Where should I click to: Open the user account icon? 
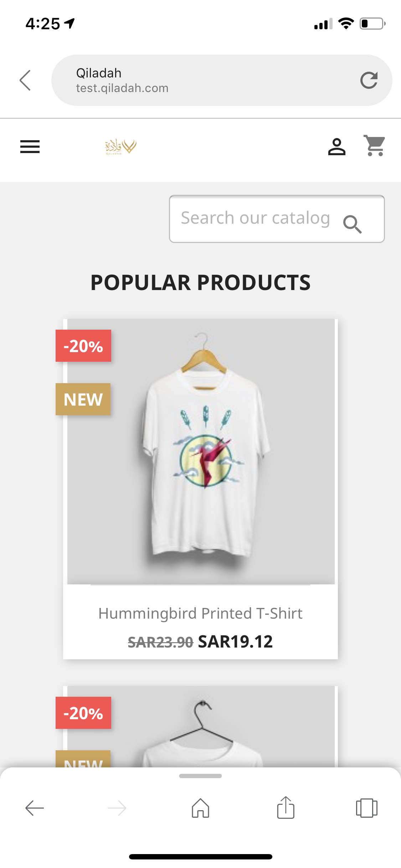pos(336,147)
